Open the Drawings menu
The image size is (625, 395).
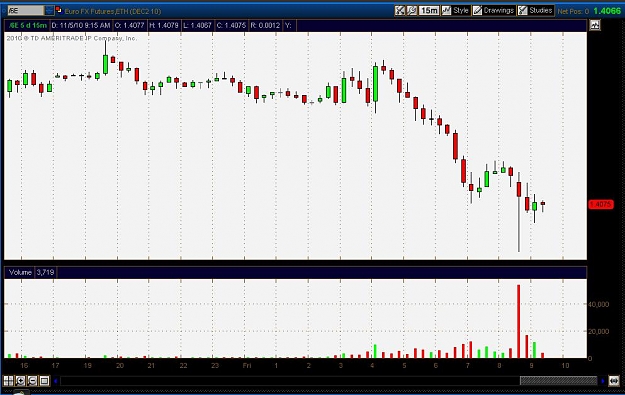pos(493,11)
